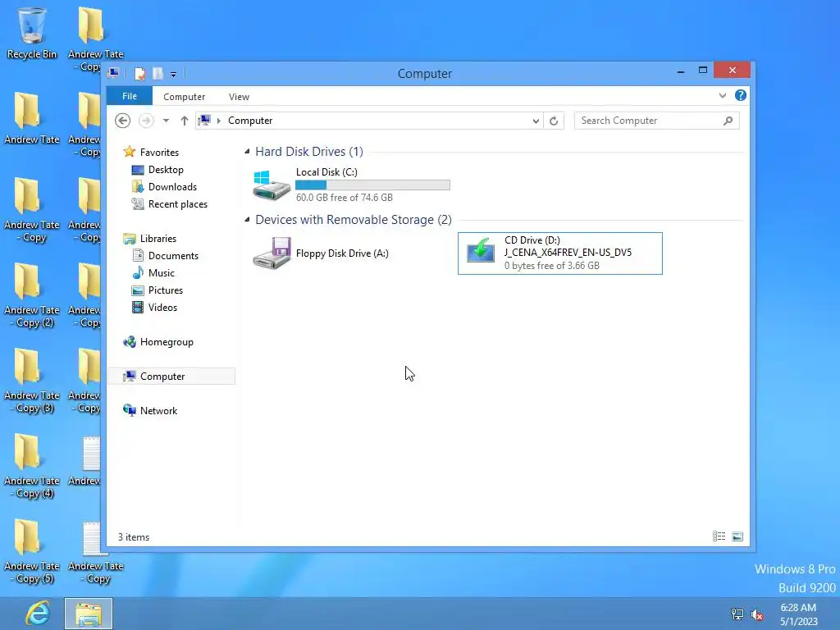Viewport: 840px width, 630px height.
Task: Click '60.0 GB free of 74.6 GB' text
Action: click(x=345, y=197)
